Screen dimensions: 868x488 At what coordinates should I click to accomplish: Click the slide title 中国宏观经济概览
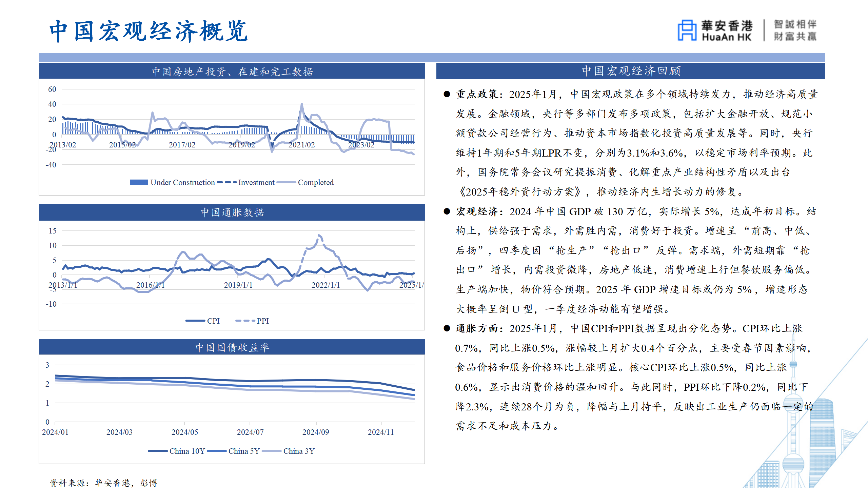(x=149, y=31)
